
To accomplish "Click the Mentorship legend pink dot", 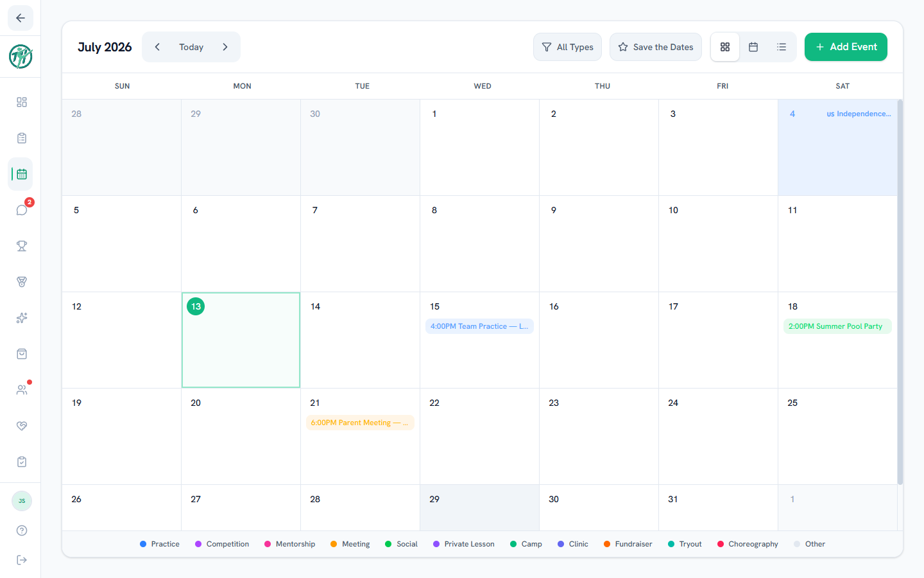I will pos(268,544).
